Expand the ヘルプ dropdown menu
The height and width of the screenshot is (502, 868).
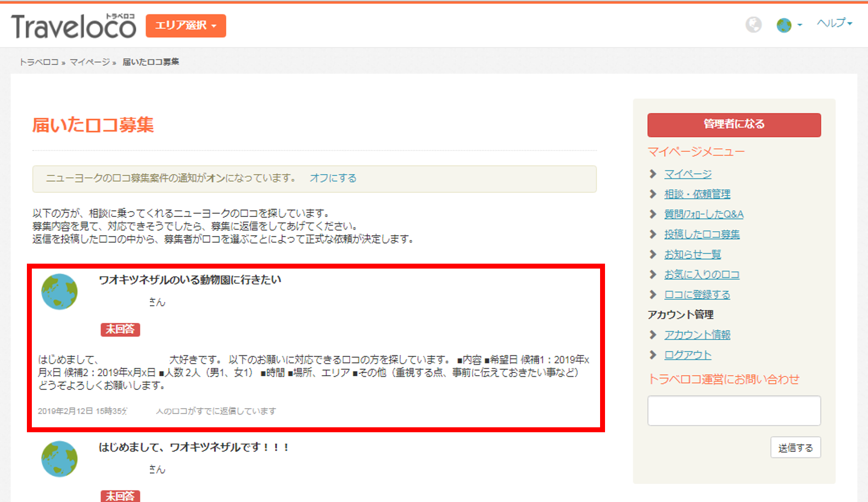[834, 23]
